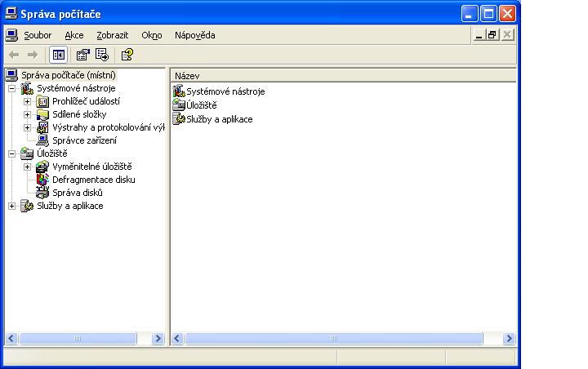Open the Zobrazit menu
This screenshot has height=369, width=588.
[x=112, y=35]
